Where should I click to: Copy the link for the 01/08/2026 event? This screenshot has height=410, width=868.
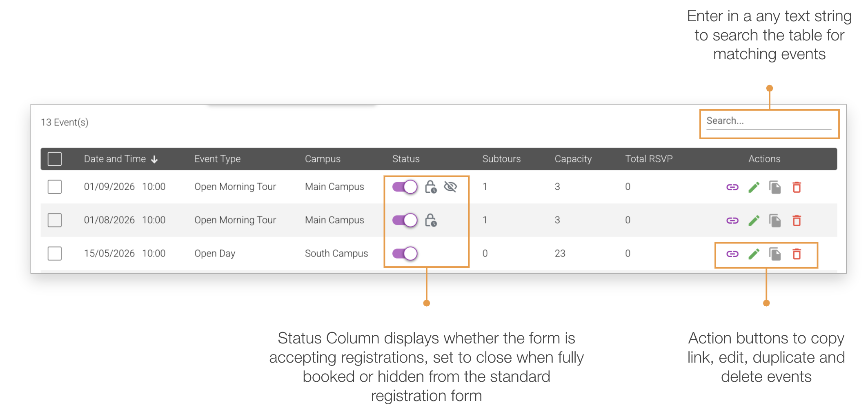(732, 221)
